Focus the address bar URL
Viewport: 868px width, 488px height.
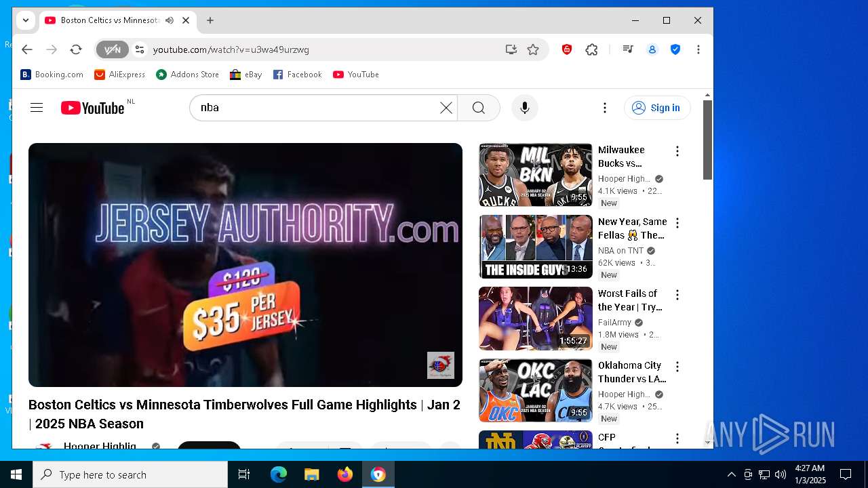coord(231,49)
